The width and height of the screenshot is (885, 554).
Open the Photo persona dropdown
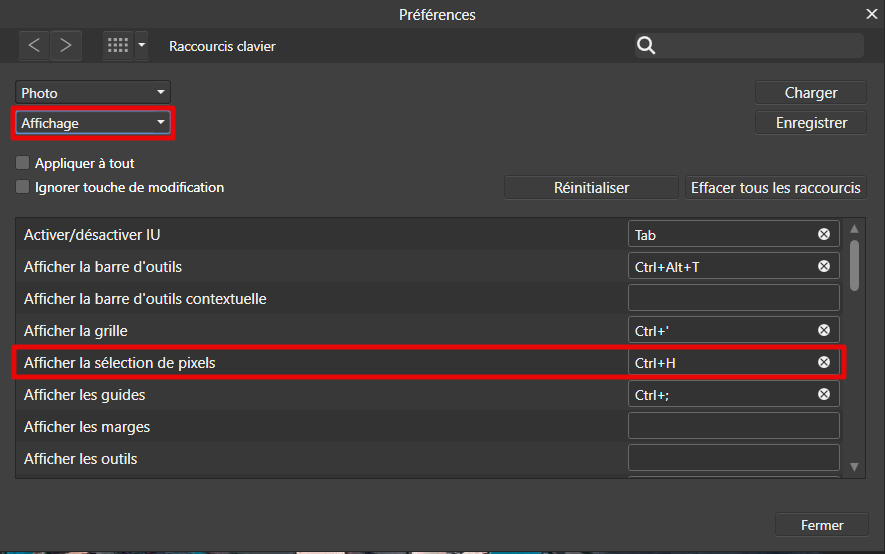[93, 93]
